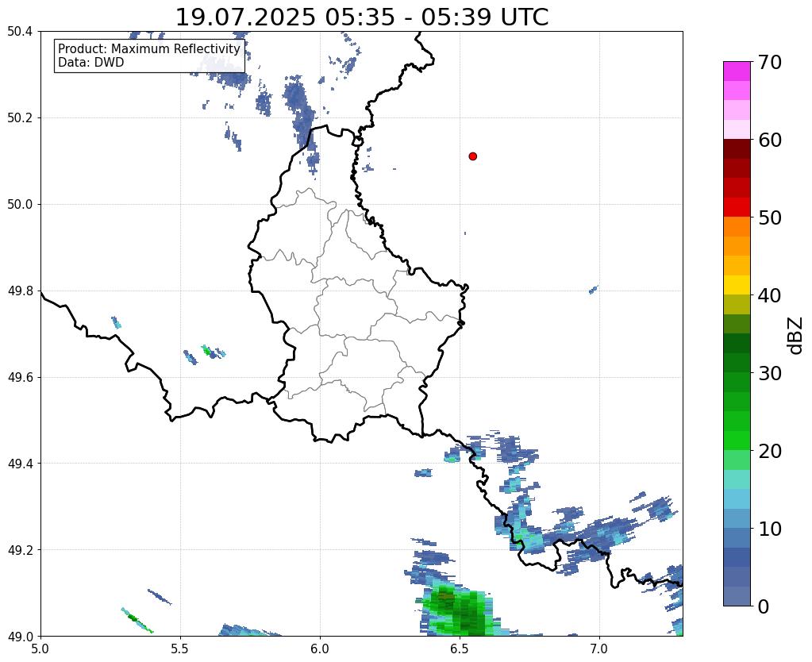Select the 0 tick on the colorbar
This screenshot has width=812, height=662.
click(764, 606)
